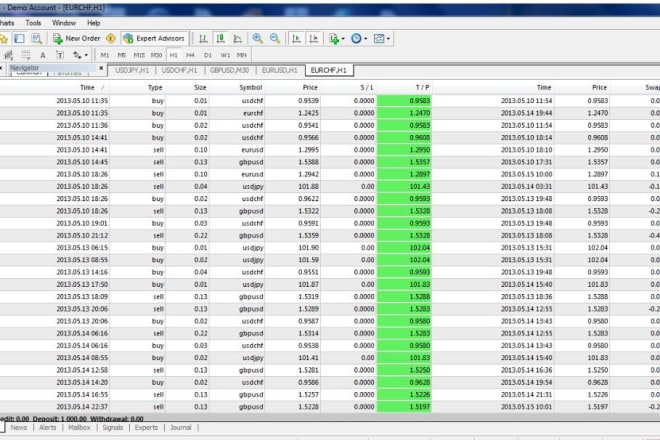Expand the Periods dropdown arrow

coord(365,39)
